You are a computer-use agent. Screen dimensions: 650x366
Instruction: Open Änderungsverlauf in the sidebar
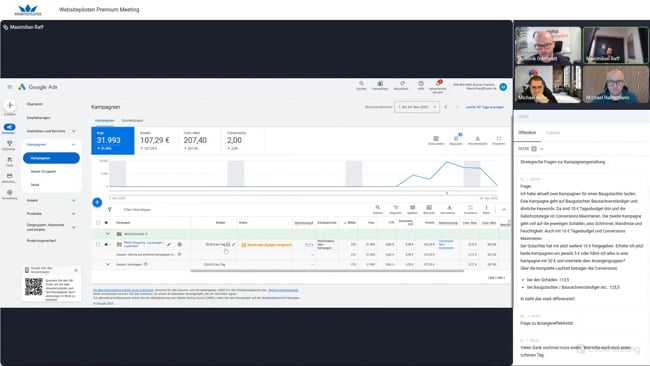click(x=41, y=240)
